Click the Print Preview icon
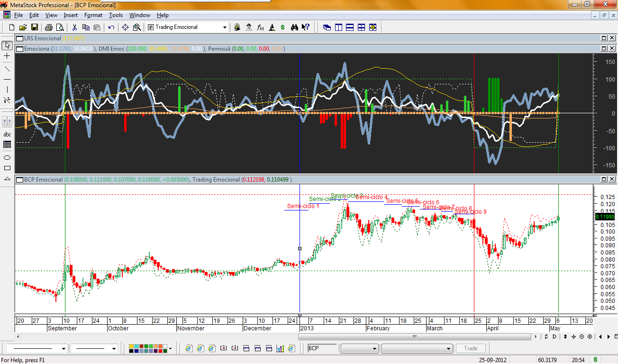The image size is (618, 364). click(x=60, y=27)
